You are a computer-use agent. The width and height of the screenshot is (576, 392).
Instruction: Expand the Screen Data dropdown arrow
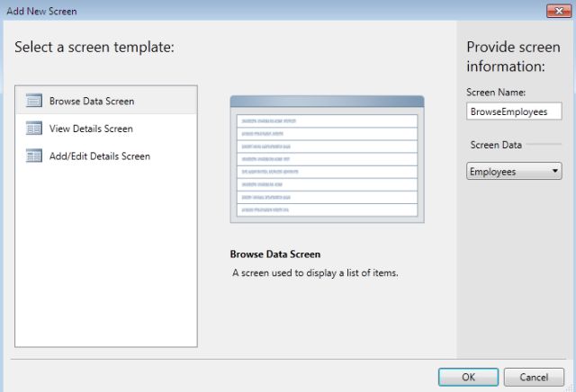[x=555, y=171]
